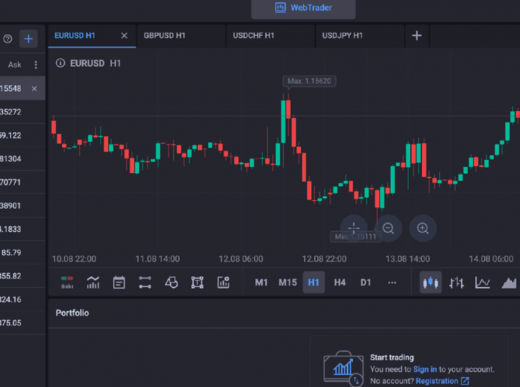The height and width of the screenshot is (387, 520).
Task: Switch to the USDCHF H1 chart tab
Action: point(270,36)
